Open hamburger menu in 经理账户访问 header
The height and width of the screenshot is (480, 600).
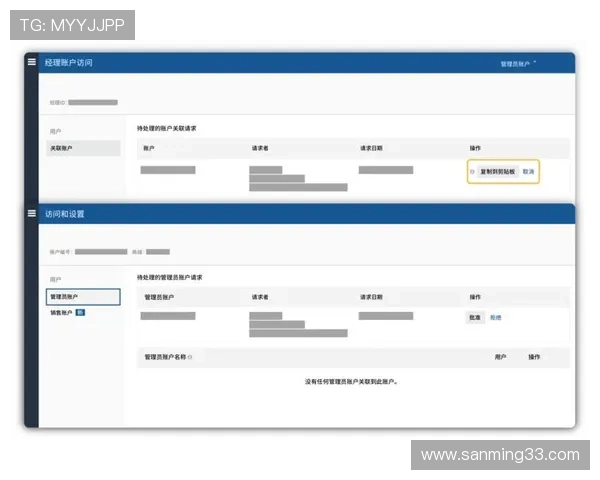[x=32, y=62]
